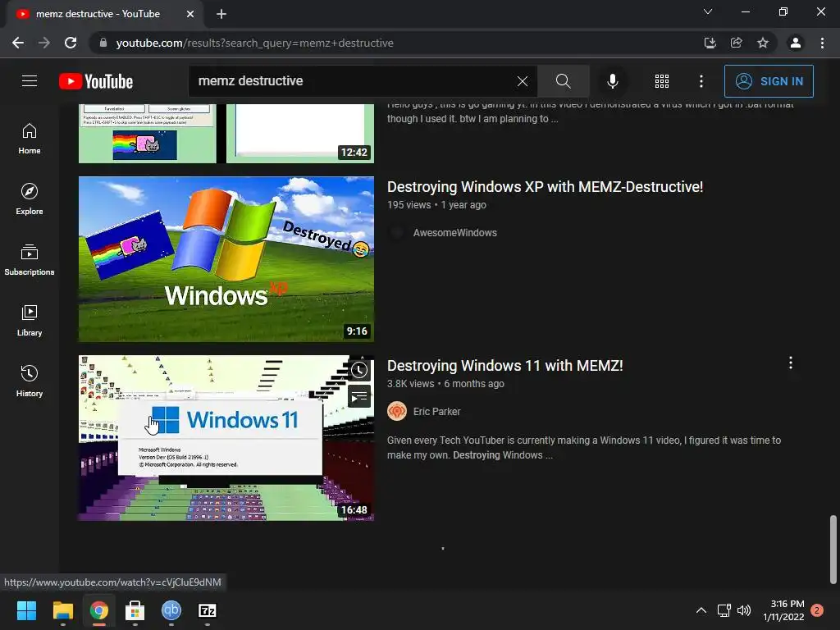This screenshot has height=630, width=840.
Task: Start voice search with microphone icon
Action: [612, 81]
